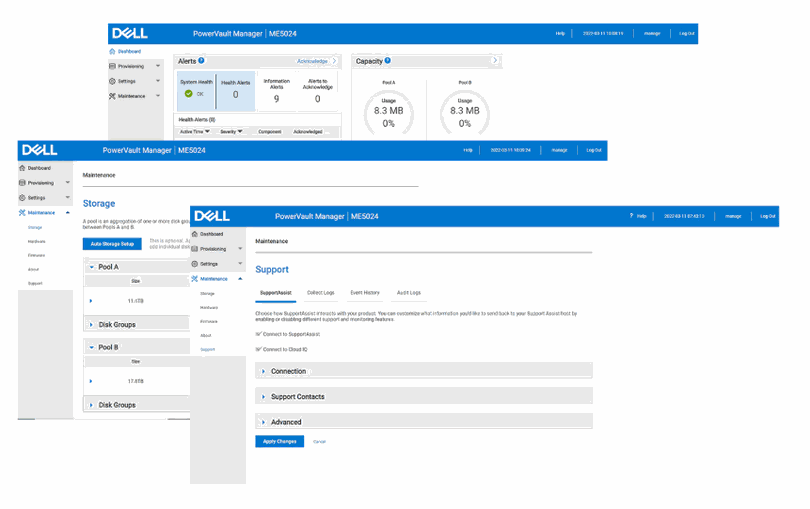Open Alerts panel via arrow next to Acknowledge

click(x=334, y=61)
